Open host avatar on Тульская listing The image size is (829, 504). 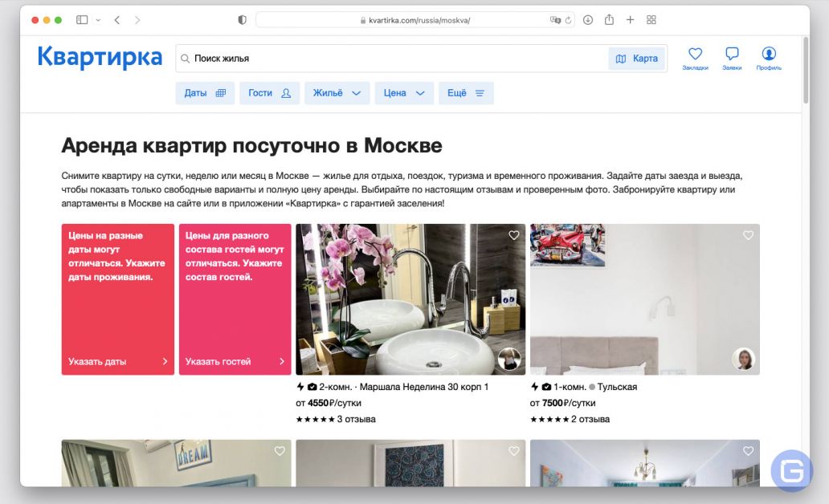tap(744, 360)
